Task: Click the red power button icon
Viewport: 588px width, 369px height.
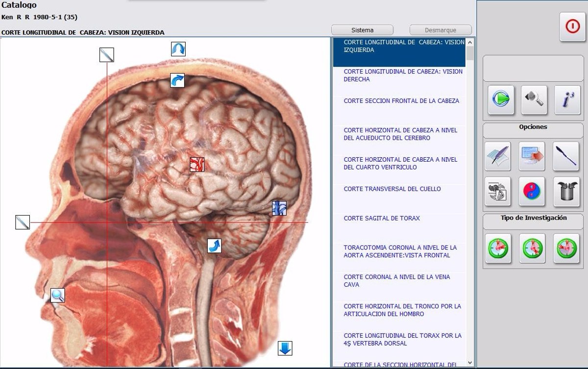Action: [572, 27]
